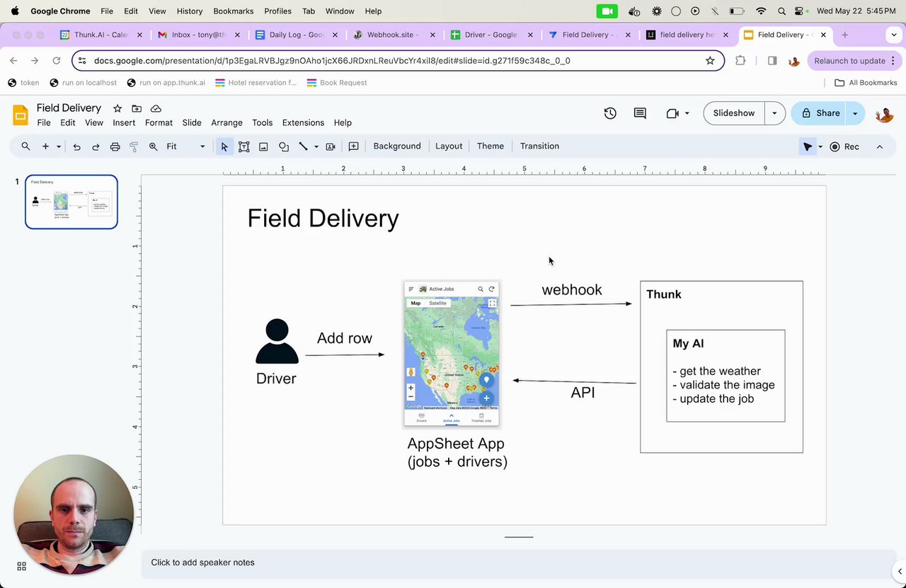Star the Field Delivery document
This screenshot has height=588, width=906.
click(117, 108)
